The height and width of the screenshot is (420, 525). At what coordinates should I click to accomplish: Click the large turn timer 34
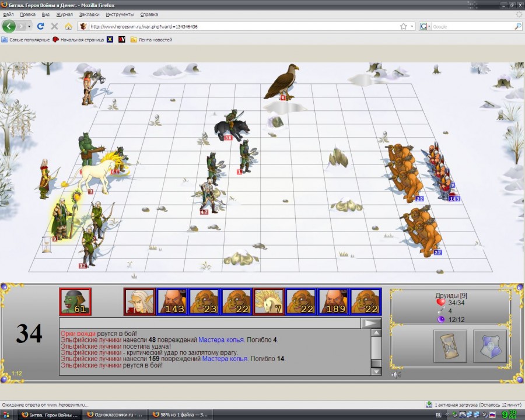coord(29,333)
